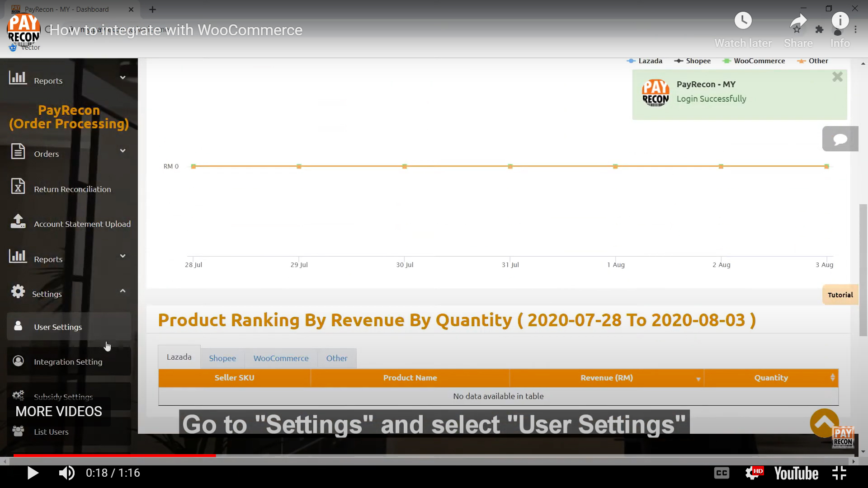Click the lower Reports bar chart icon
The height and width of the screenshot is (488, 868).
coord(18,256)
